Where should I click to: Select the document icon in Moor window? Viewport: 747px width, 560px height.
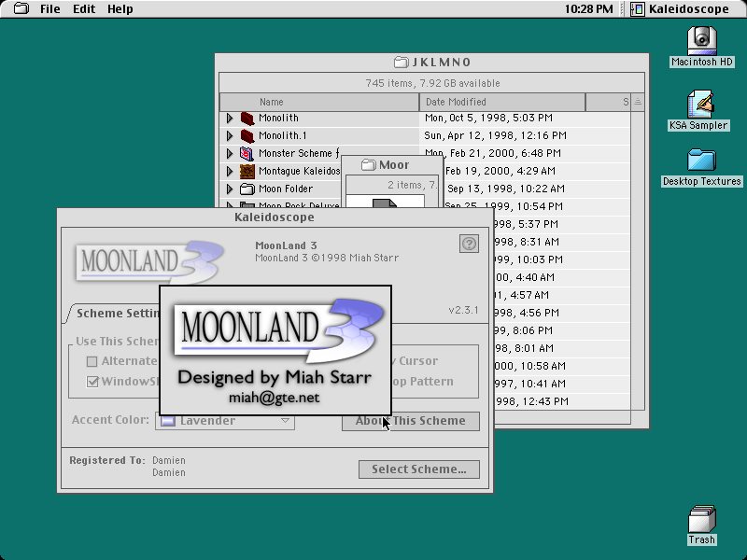pyautogui.click(x=385, y=203)
